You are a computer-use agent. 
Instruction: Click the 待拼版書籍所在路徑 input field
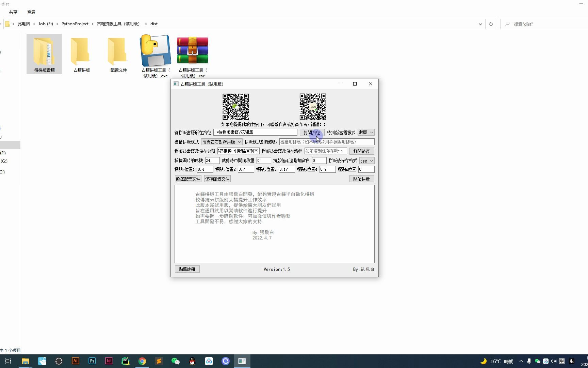pyautogui.click(x=255, y=133)
